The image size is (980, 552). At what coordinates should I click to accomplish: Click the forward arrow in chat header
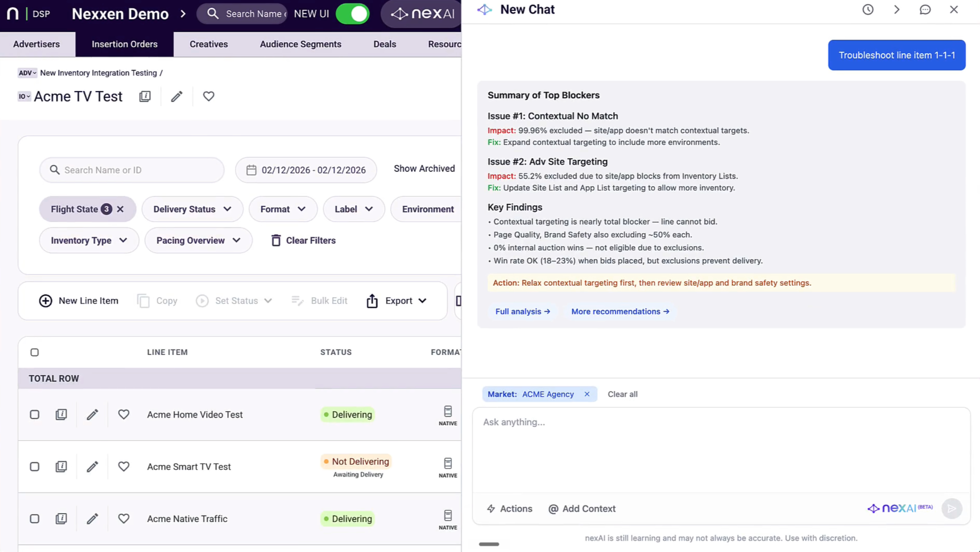click(897, 10)
